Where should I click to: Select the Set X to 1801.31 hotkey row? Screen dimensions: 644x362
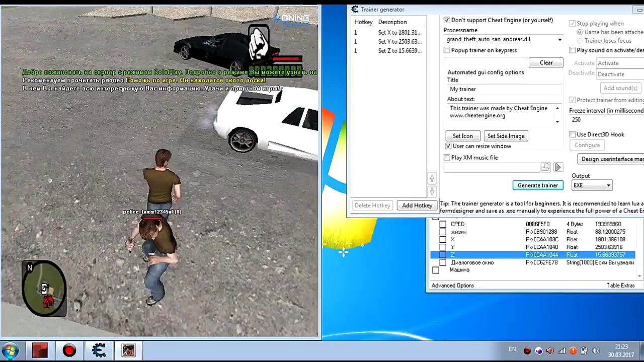tap(388, 33)
